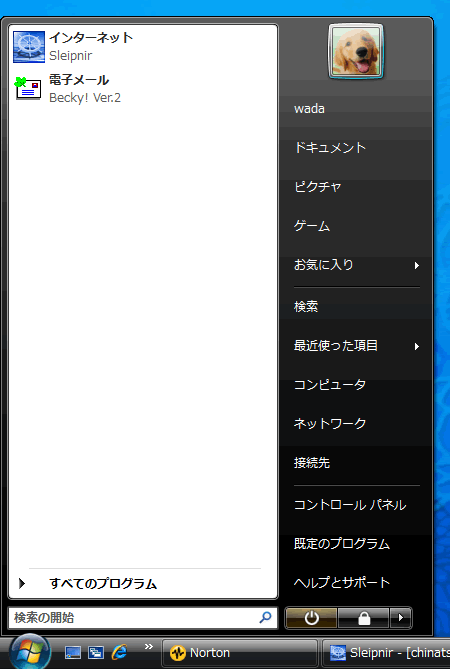Open ゲーム from the right pane
450x669 pixels.
(312, 225)
